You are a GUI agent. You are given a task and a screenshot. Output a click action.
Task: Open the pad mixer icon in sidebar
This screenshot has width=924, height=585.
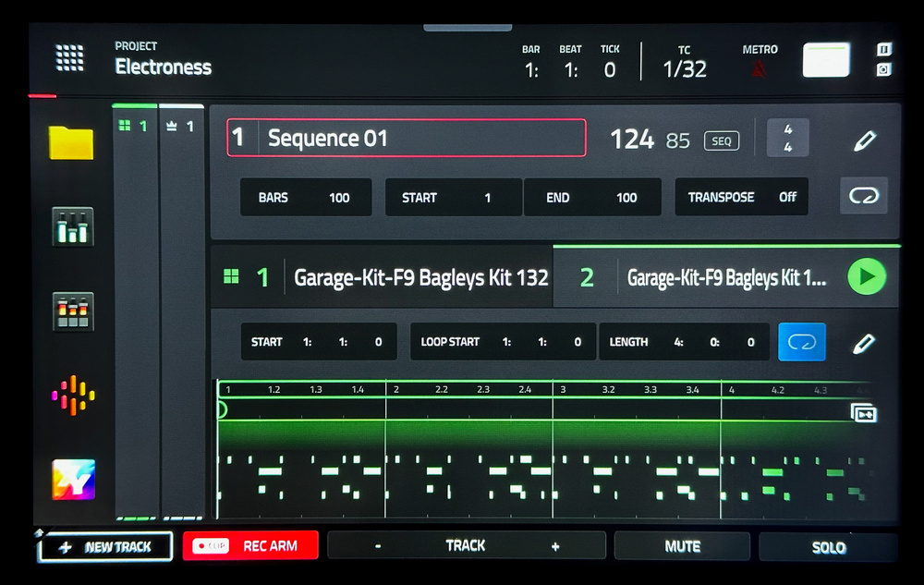72,311
